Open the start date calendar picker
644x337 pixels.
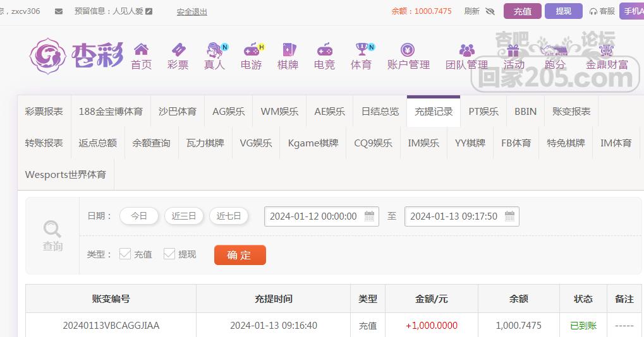370,216
